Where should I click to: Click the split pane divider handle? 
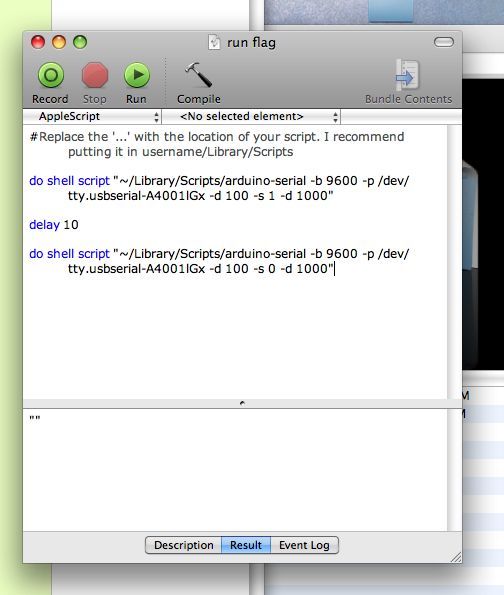pyautogui.click(x=242, y=403)
